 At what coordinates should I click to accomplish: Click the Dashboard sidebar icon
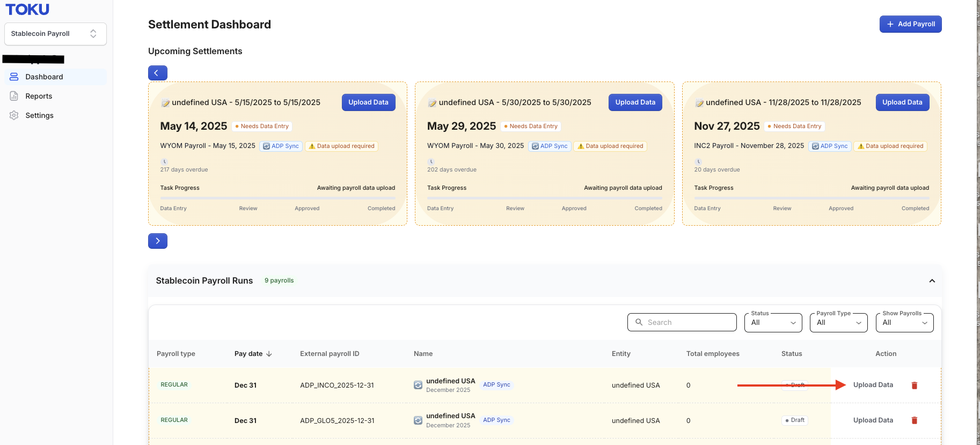[x=14, y=77]
